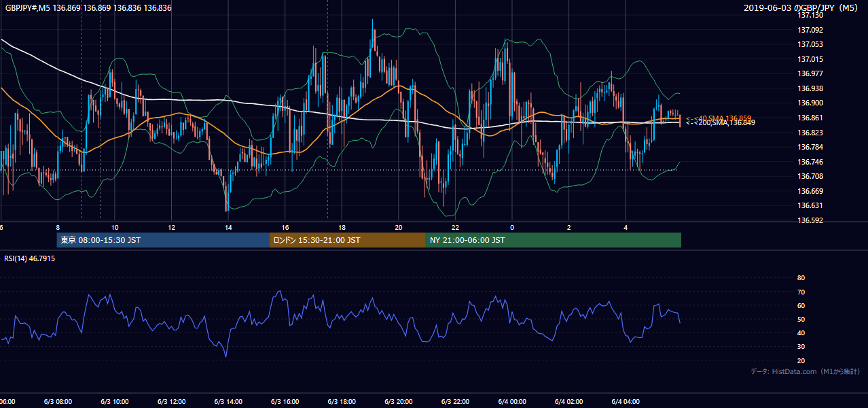Click the 6/3 14:00 bottom time label
The height and width of the screenshot is (408, 868).
click(228, 402)
